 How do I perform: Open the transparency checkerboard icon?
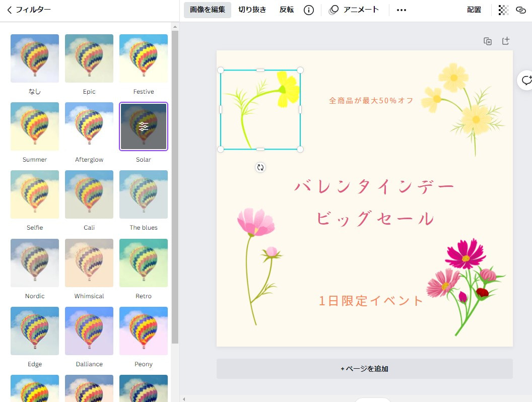click(503, 10)
